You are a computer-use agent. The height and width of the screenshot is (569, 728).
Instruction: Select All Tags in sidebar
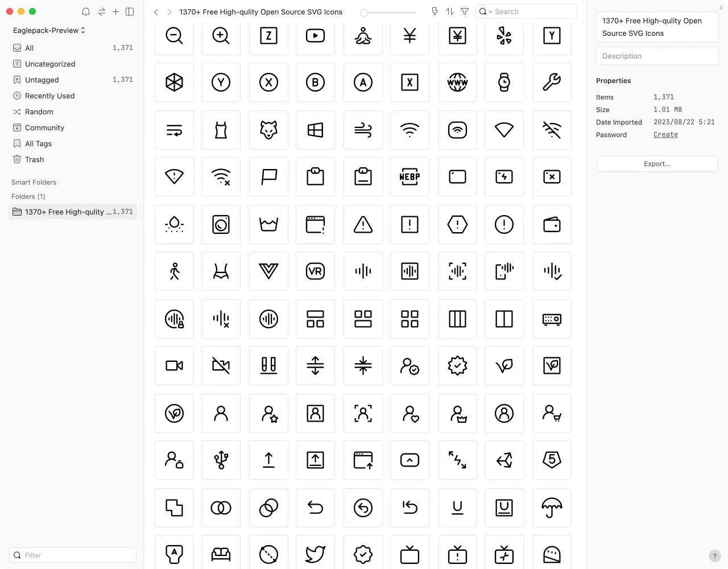click(x=38, y=143)
